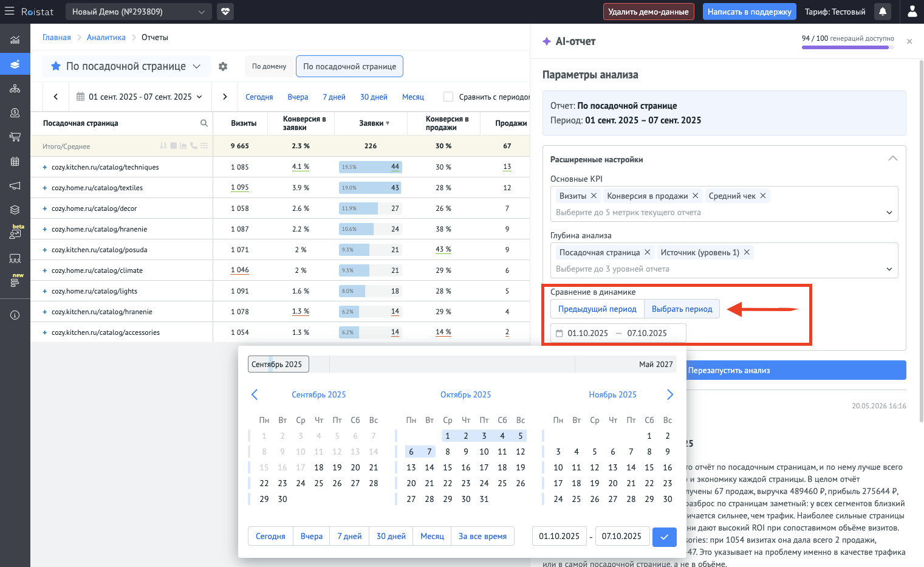This screenshot has height=567, width=924.
Task: Click the phone icon in Итого/Среднее row
Action: click(193, 146)
